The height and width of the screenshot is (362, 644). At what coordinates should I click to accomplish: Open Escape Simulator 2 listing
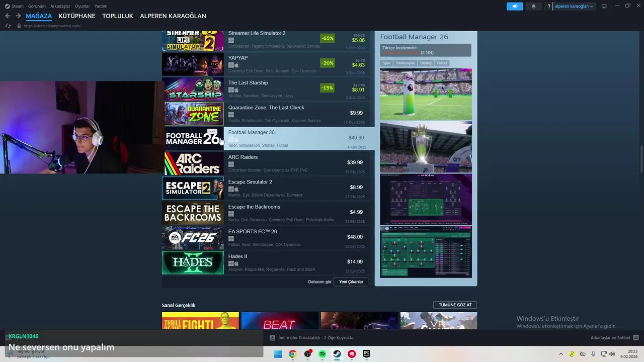(x=267, y=188)
